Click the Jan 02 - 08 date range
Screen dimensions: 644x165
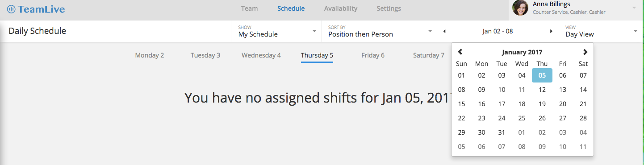(x=498, y=31)
